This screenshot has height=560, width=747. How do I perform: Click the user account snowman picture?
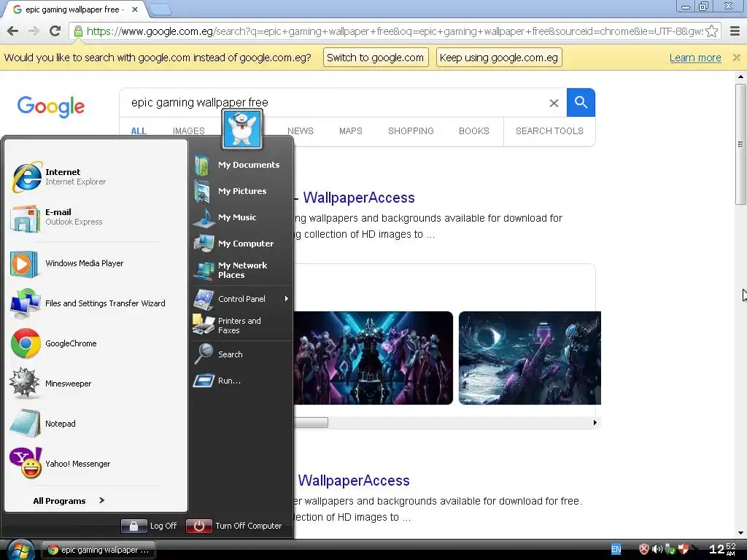click(x=242, y=129)
